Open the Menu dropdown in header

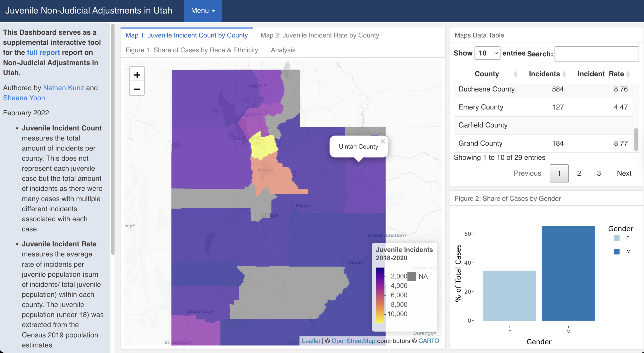(x=203, y=11)
